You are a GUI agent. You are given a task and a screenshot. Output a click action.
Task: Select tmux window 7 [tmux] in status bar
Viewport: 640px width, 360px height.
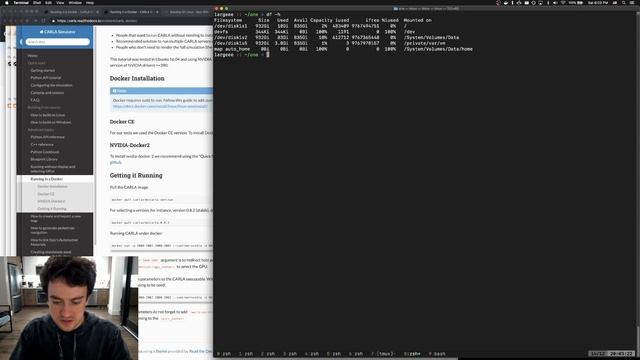[x=383, y=354]
